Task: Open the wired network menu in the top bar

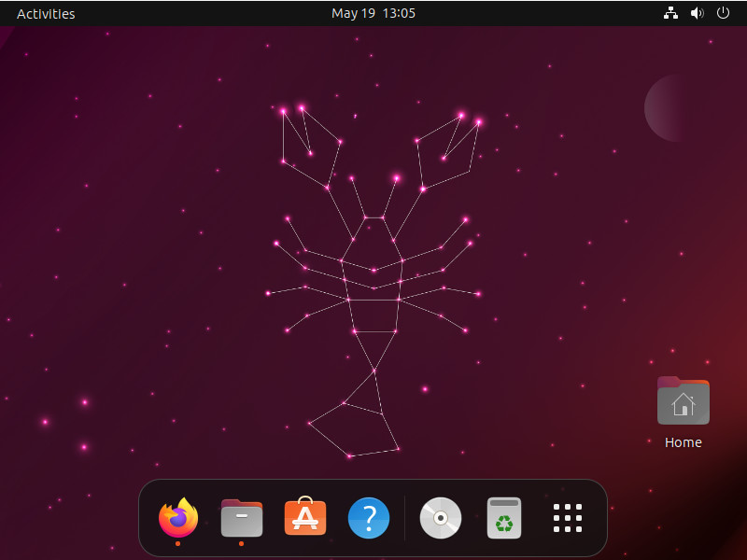Action: [670, 13]
